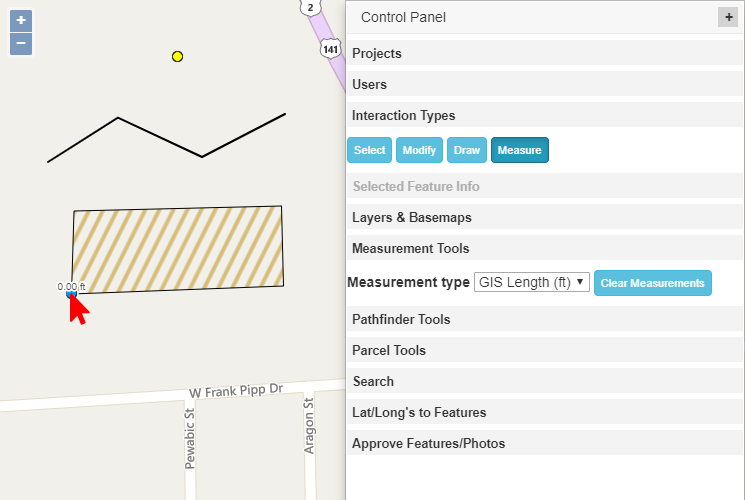Image resolution: width=745 pixels, height=500 pixels.
Task: Open the Measurement type dropdown
Action: 531,283
